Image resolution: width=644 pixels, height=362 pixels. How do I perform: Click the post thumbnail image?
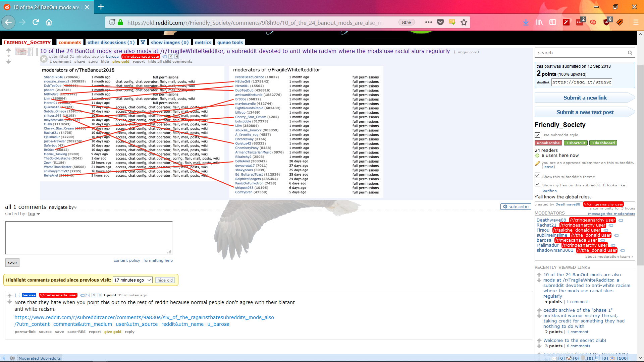click(x=24, y=52)
